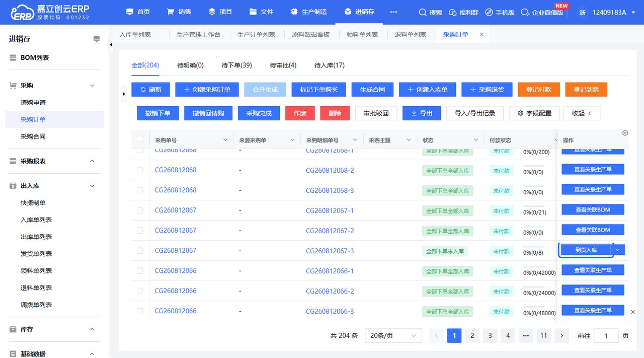644x358 pixels.
Task: Check the row for CG260812067-1
Action: tap(140, 210)
